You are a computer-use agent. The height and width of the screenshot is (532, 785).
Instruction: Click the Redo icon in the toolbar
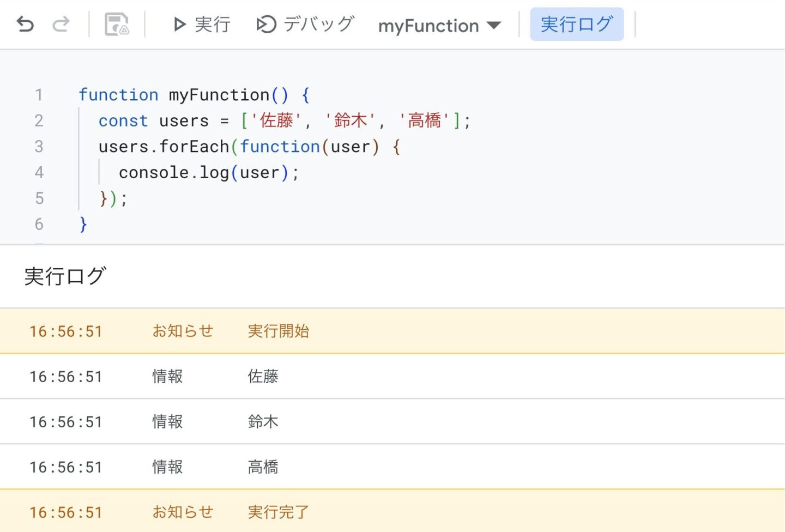pos(60,25)
